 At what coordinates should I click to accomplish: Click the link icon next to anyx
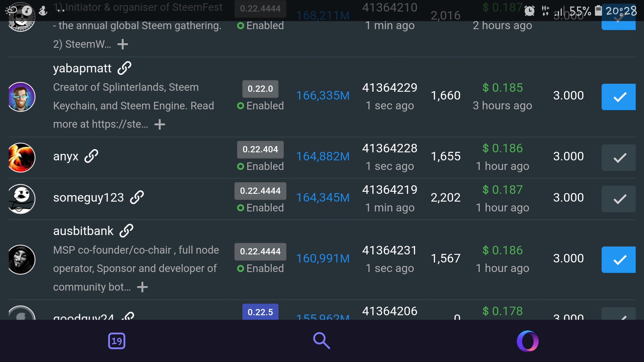[91, 156]
